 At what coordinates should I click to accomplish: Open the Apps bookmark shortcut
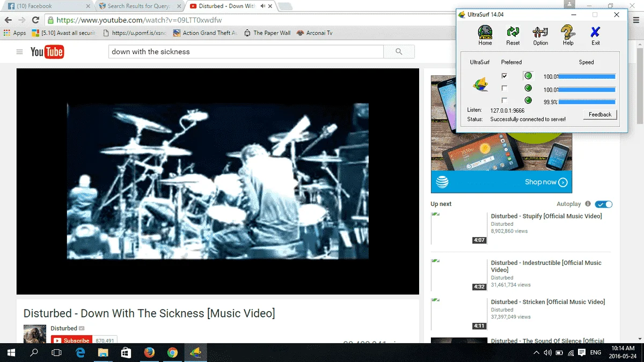coord(15,33)
